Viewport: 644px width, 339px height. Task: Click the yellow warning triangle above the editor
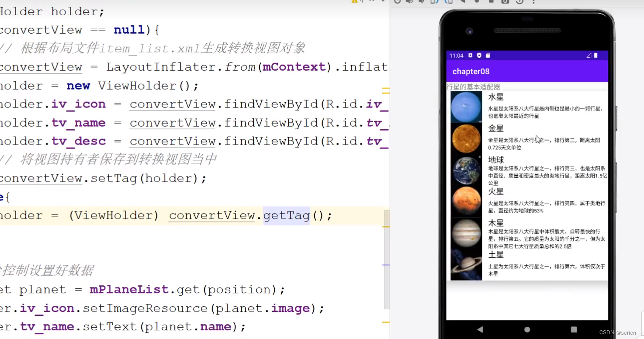click(354, 1)
